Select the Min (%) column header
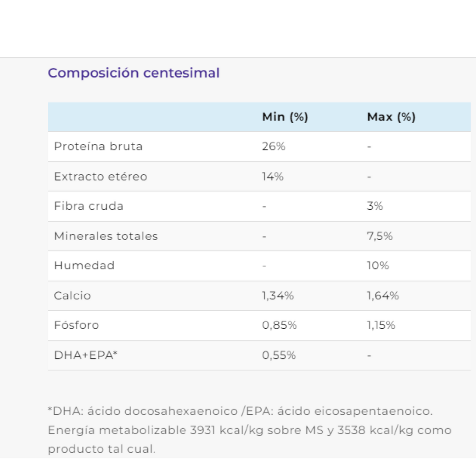Screen dimensions: 476x476 [285, 117]
